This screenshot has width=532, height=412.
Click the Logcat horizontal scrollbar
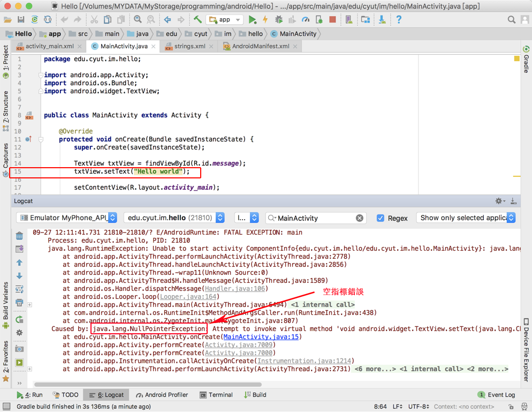148,385
